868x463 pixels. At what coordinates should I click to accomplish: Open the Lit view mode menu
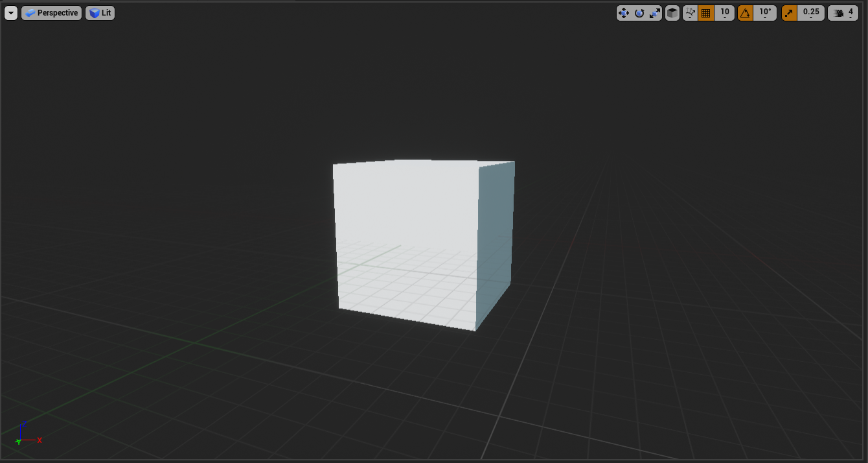click(x=100, y=13)
